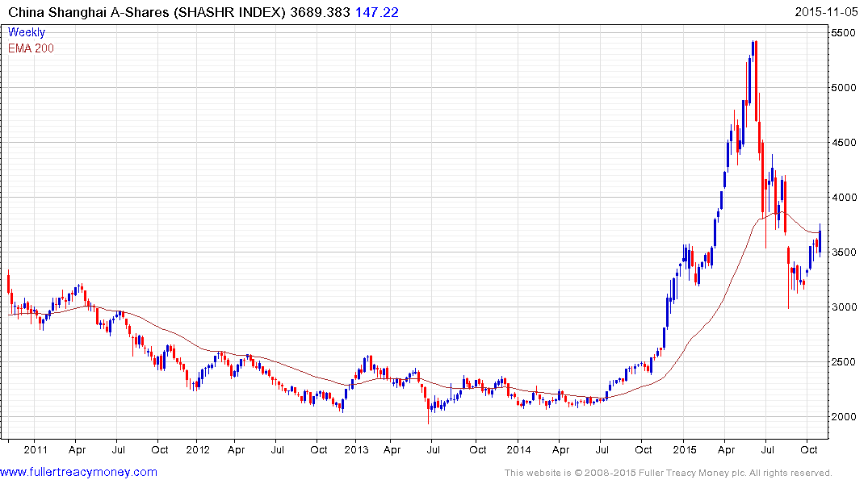868x484 pixels.
Task: Click the 2012 year label on time axis
Action: pos(198,449)
